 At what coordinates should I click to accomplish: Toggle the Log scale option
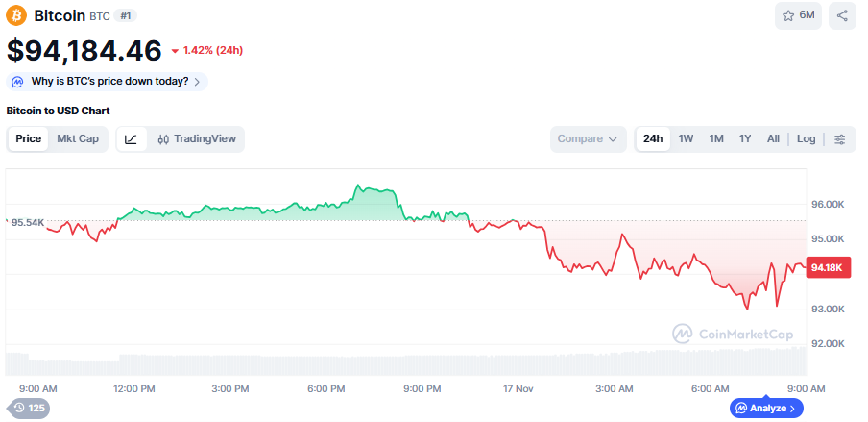click(806, 138)
